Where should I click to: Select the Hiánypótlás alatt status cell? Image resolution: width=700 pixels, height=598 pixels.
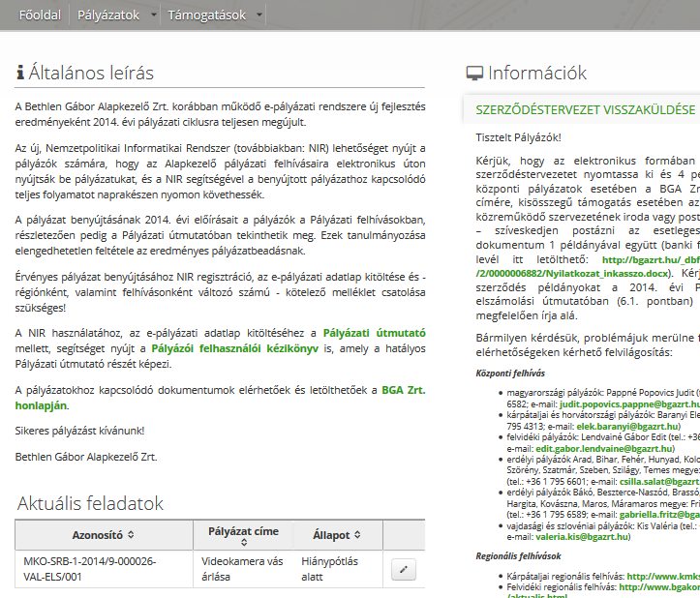[338, 569]
